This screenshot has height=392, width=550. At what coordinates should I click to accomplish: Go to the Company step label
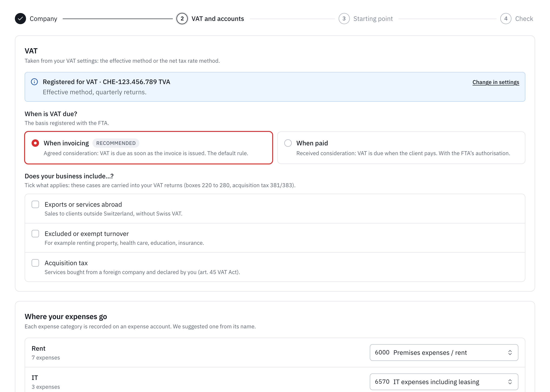(x=43, y=19)
